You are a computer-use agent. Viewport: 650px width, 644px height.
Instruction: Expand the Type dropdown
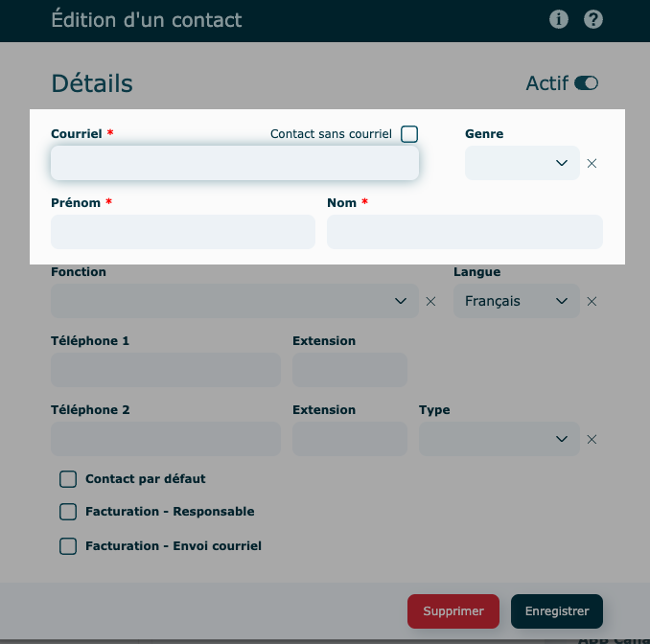499,439
